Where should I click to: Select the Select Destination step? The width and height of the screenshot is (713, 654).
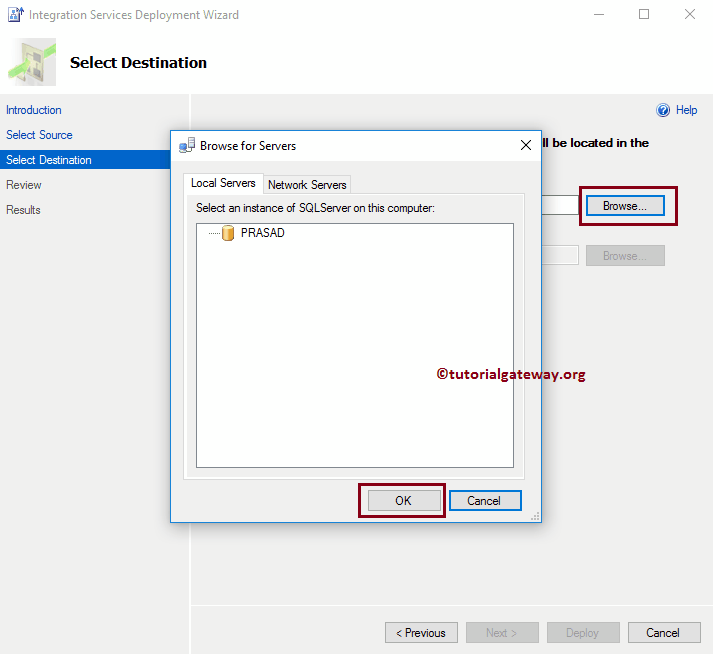[85, 160]
